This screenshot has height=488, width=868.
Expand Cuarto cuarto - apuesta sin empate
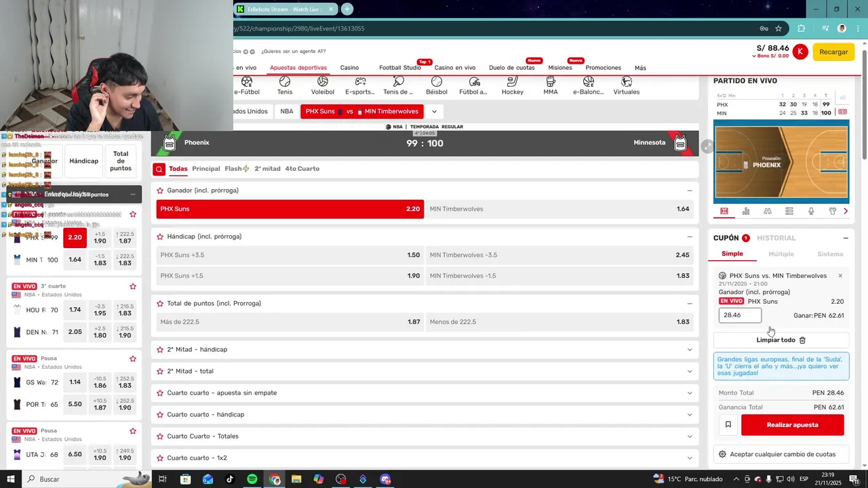tap(690, 393)
